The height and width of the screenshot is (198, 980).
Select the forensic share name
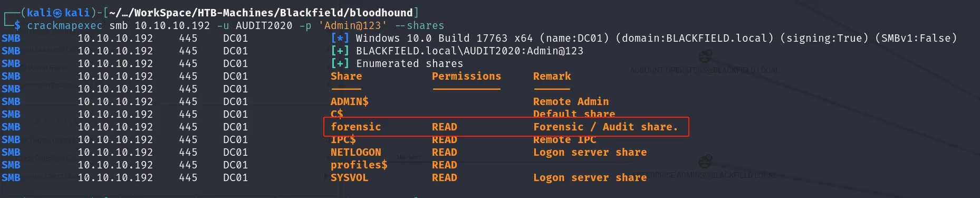356,127
